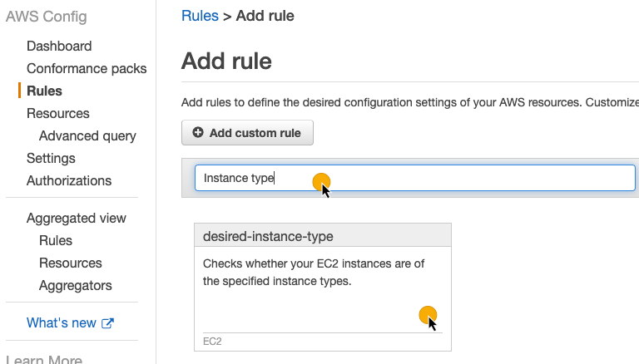Screen dimensions: 639x364
Task: Click the external link icon beside What's new
Action: (107, 323)
